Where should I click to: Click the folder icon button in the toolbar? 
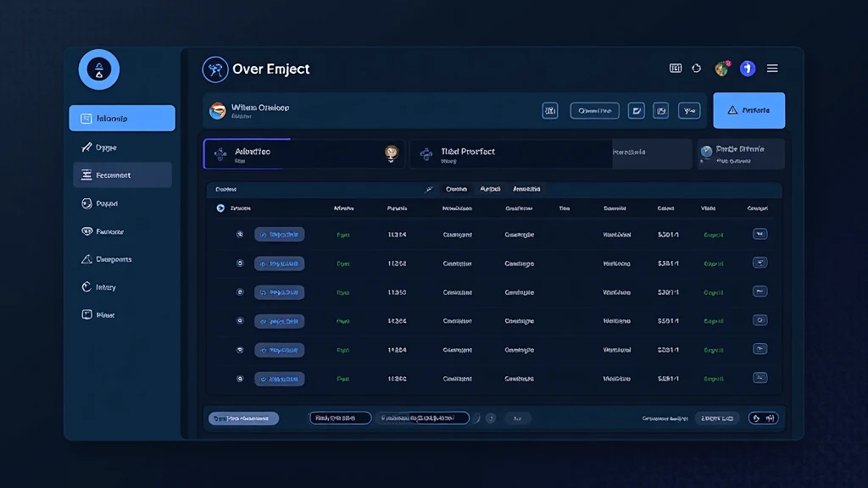pyautogui.click(x=636, y=110)
